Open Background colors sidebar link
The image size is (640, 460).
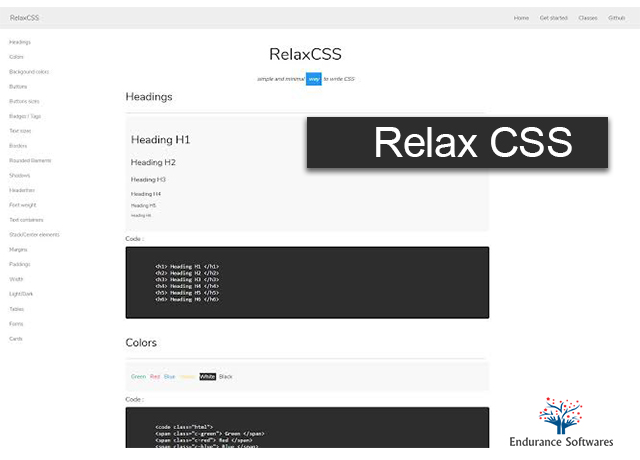(x=29, y=72)
